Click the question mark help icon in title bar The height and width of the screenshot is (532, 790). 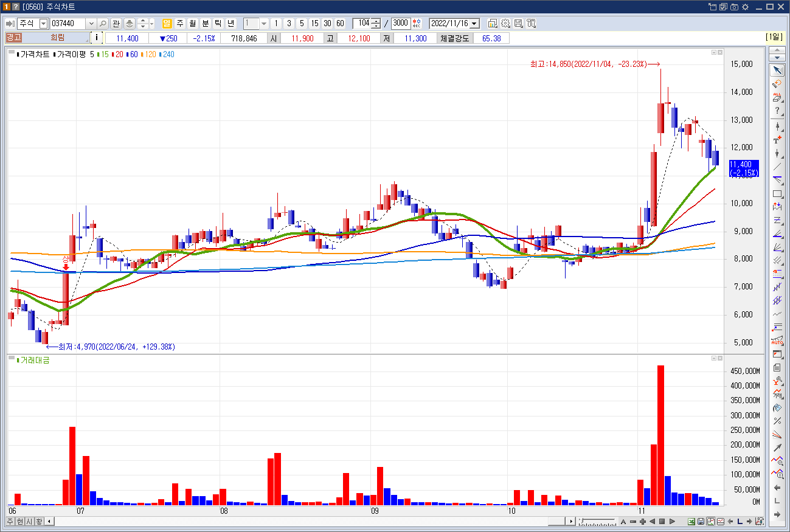click(16, 7)
